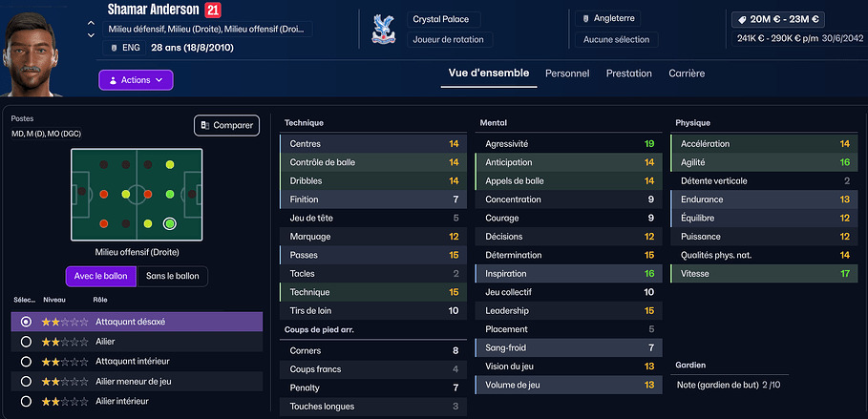This screenshot has width=868, height=419.
Task: Open the Prestation tab
Action: pyautogui.click(x=629, y=73)
